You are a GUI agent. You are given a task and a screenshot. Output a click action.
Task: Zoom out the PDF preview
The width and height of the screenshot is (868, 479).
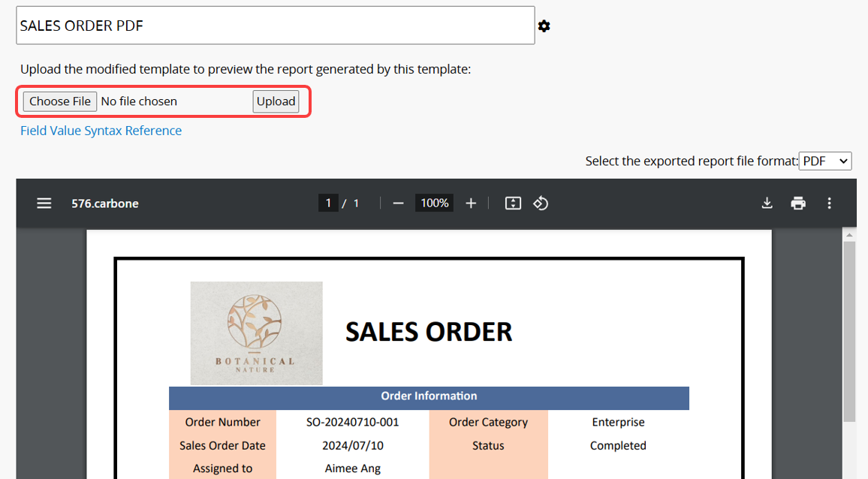[399, 203]
